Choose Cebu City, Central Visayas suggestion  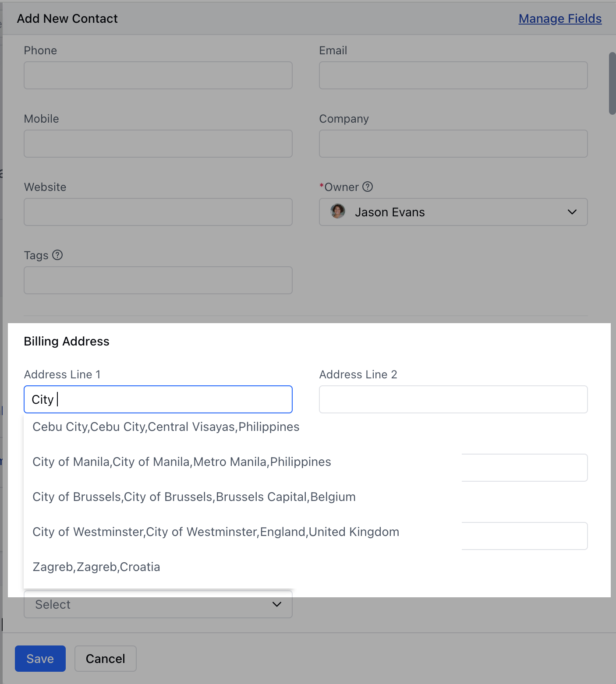166,427
